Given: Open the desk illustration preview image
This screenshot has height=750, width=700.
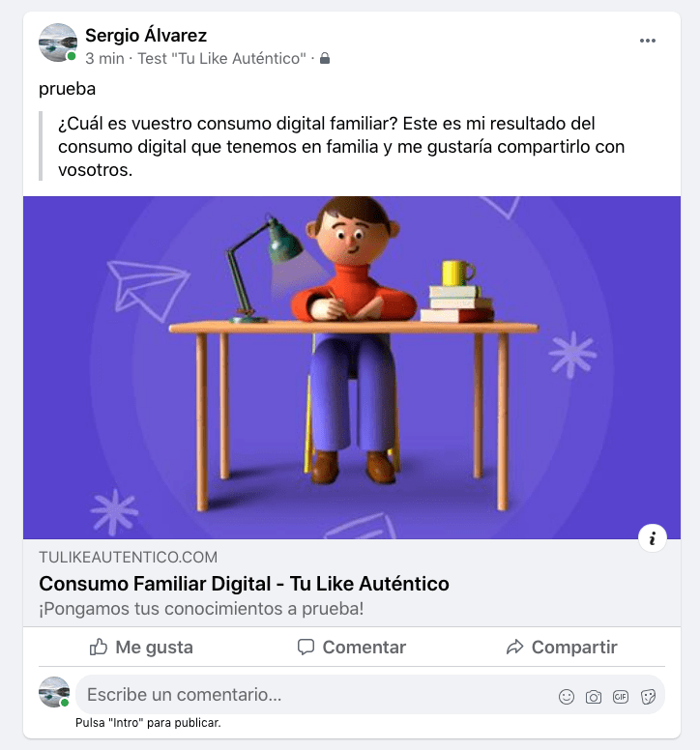Looking at the screenshot, I should [352, 367].
